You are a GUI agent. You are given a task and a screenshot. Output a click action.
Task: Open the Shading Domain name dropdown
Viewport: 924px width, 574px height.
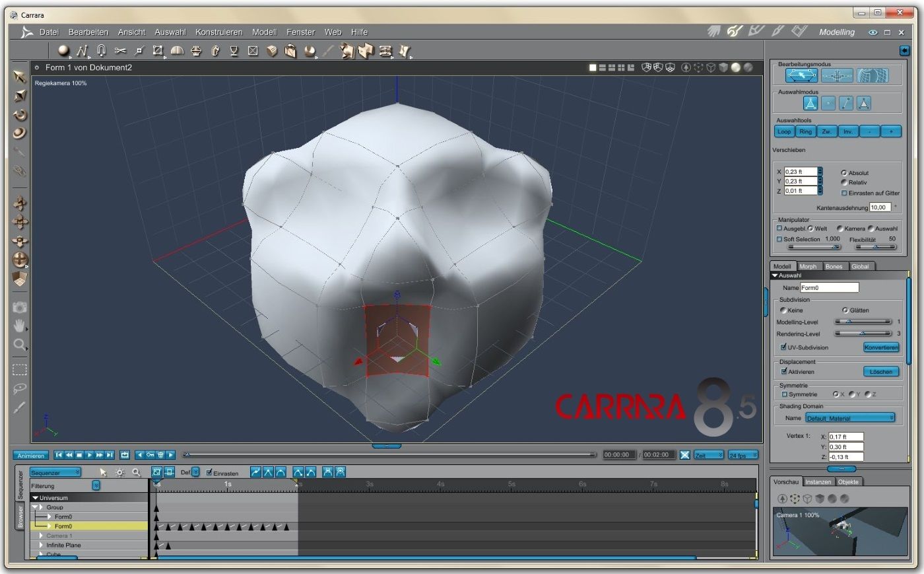(849, 418)
